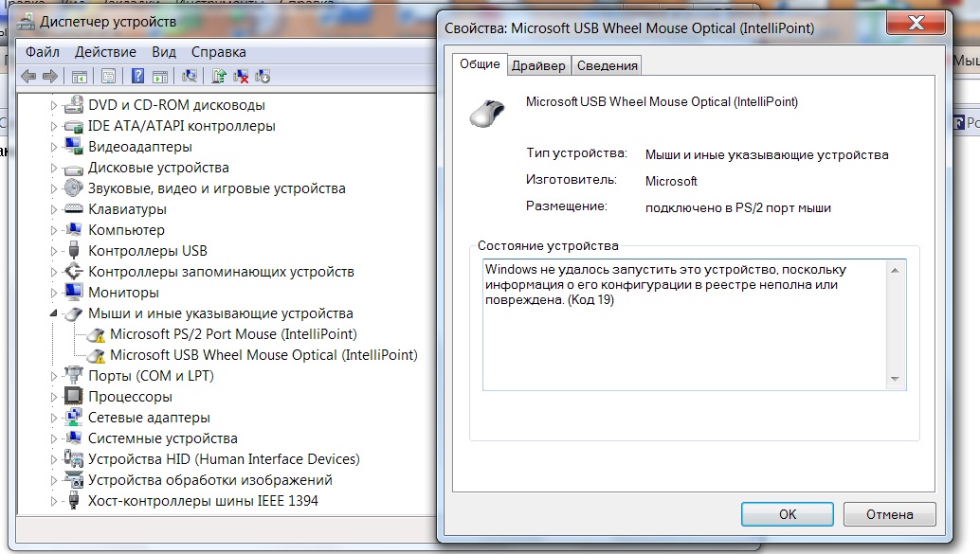980x554 pixels.
Task: Click the text подключено в PS/2 порт мыши
Action: (x=737, y=208)
